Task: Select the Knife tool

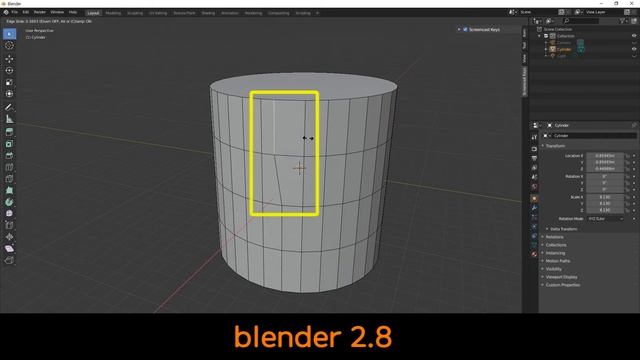Action: 9,179
